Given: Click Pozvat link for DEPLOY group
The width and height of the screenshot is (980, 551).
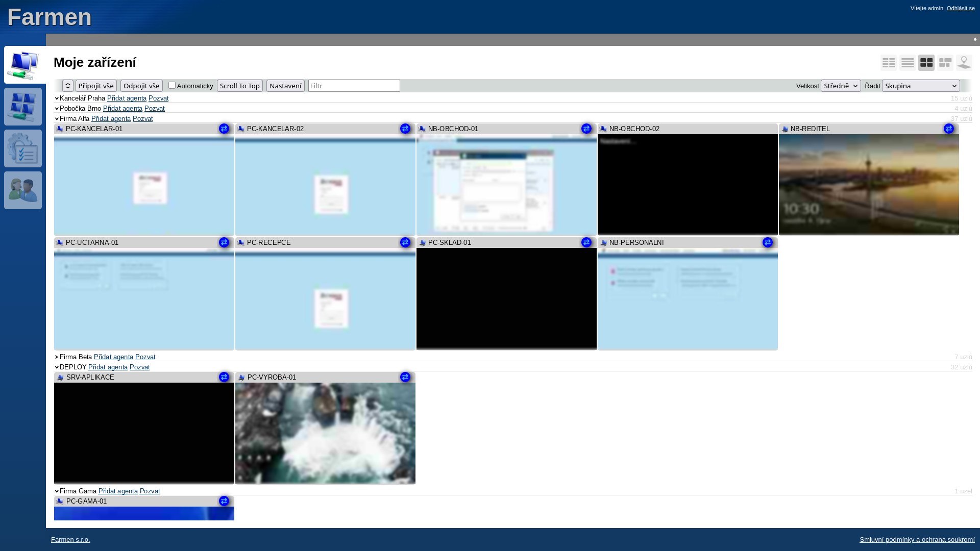Looking at the screenshot, I should 139,367.
